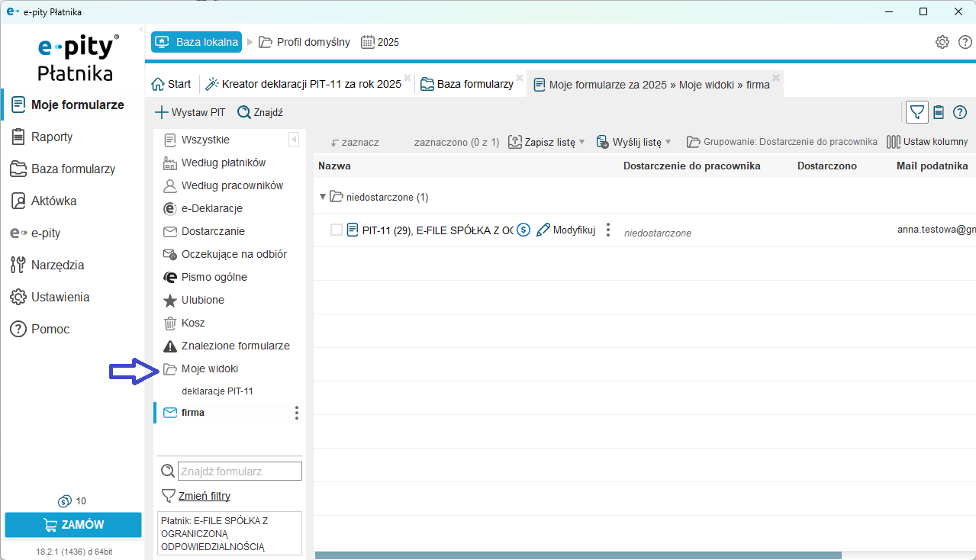Click zaznacz to select all forms
The height and width of the screenshot is (560, 976).
pyautogui.click(x=355, y=142)
